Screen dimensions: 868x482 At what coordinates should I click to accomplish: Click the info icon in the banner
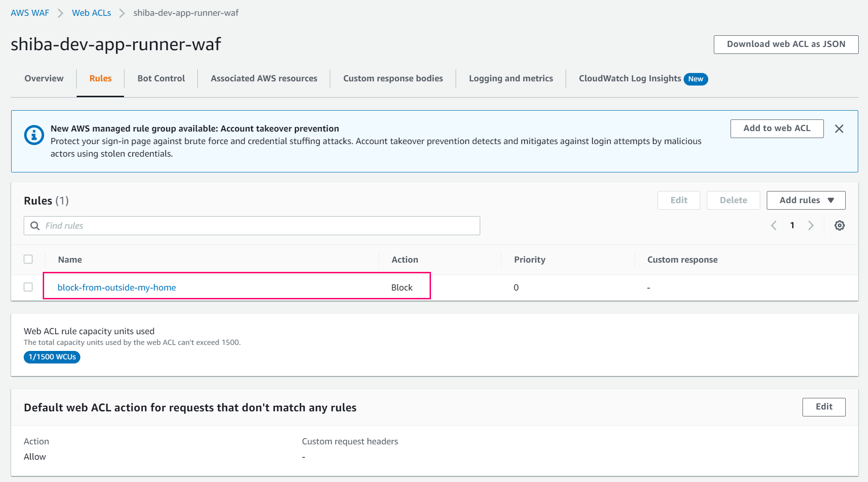coord(34,135)
